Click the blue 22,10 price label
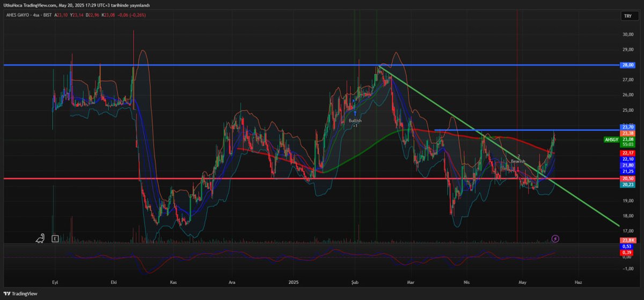This screenshot has width=644, height=300. tap(627, 159)
